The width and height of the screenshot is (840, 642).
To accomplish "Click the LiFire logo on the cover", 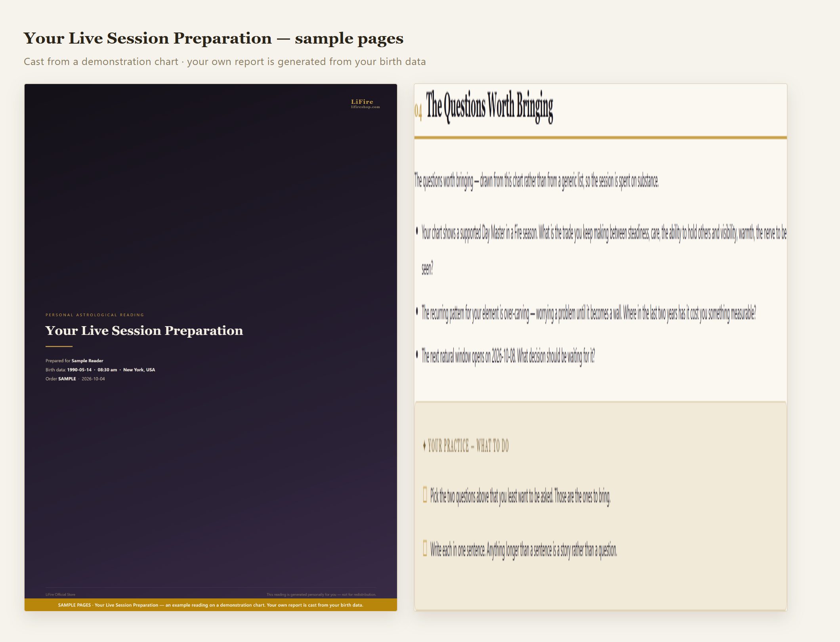I will (x=362, y=102).
